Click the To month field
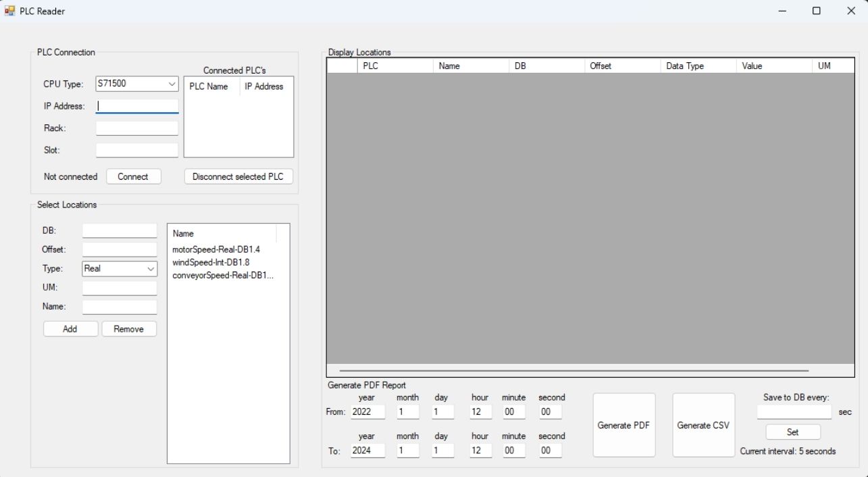868x477 pixels. click(408, 450)
